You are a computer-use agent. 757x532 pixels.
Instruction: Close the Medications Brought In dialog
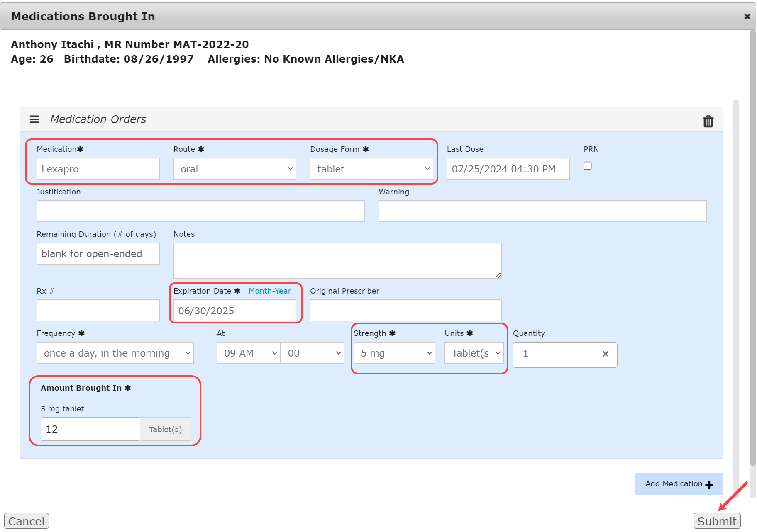tap(747, 17)
